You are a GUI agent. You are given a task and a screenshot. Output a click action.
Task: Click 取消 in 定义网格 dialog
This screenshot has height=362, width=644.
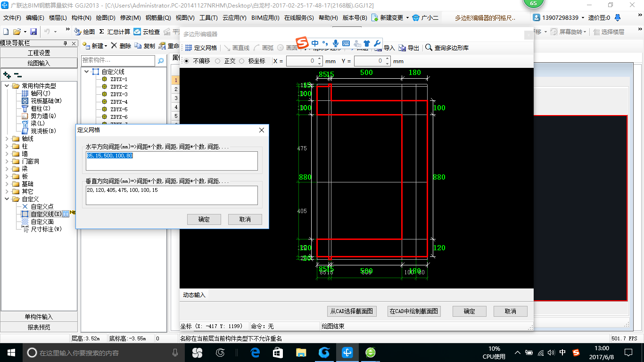pyautogui.click(x=245, y=219)
